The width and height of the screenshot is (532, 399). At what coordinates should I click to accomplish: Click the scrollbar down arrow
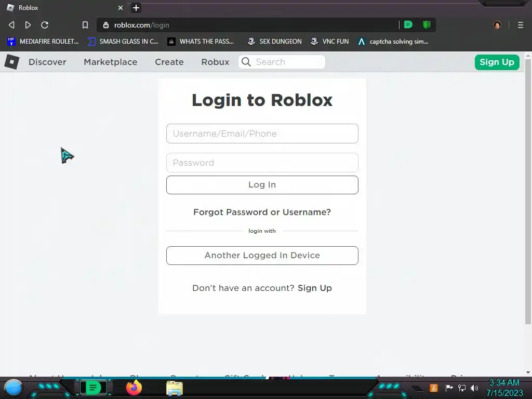click(x=528, y=372)
